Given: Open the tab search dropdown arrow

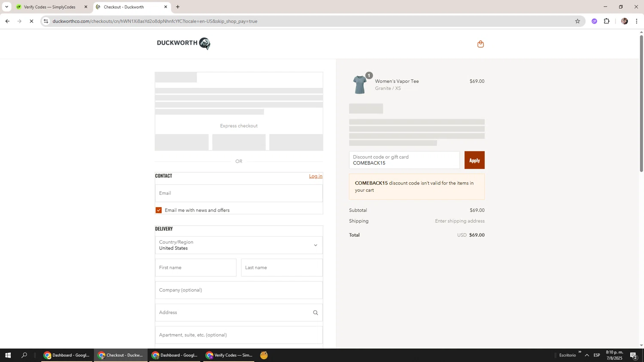Looking at the screenshot, I should click(6, 7).
